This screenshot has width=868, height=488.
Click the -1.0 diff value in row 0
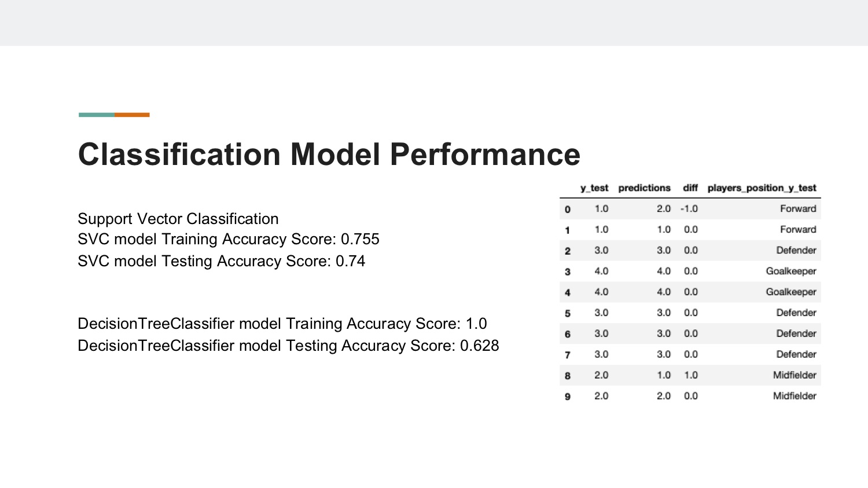pos(689,209)
